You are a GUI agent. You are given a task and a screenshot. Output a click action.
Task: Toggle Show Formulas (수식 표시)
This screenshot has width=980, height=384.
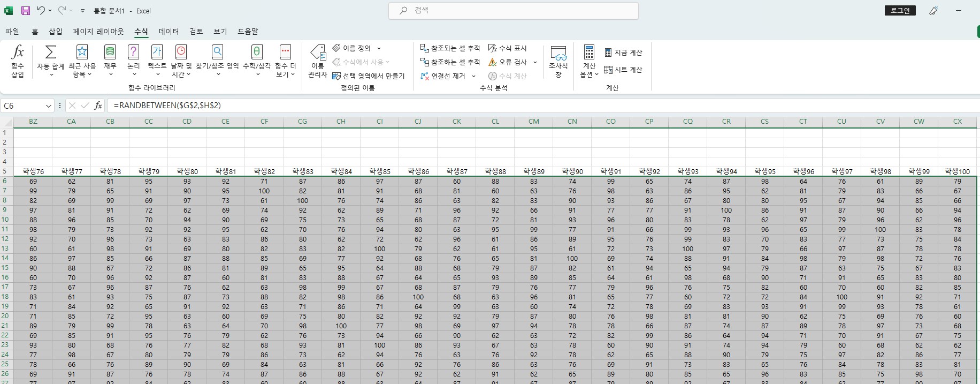(508, 48)
